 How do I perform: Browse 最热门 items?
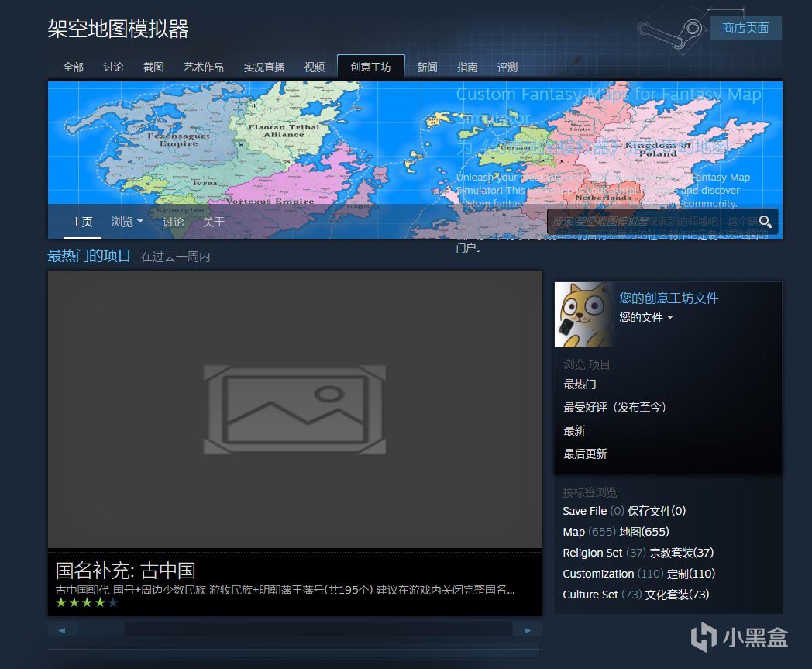[x=580, y=385]
